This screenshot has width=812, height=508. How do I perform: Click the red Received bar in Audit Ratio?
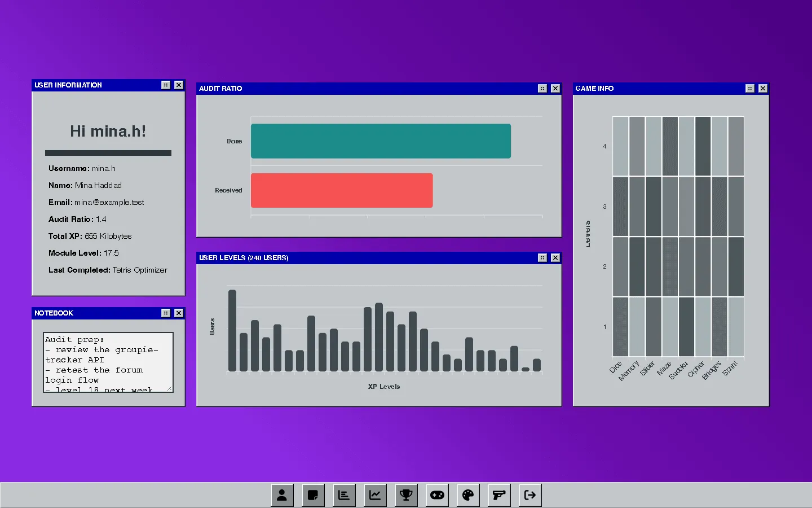pos(342,190)
